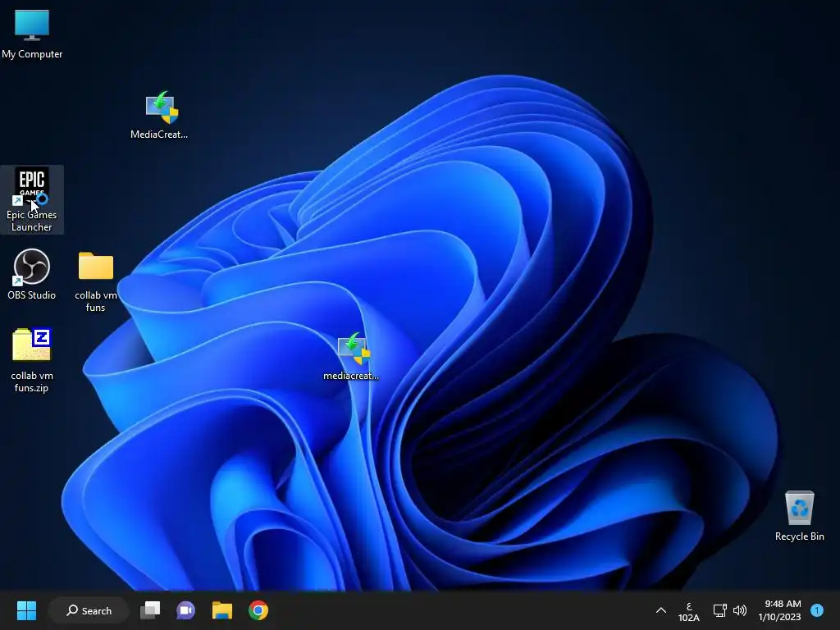
Task: Click the taskbar Search box
Action: pos(89,610)
